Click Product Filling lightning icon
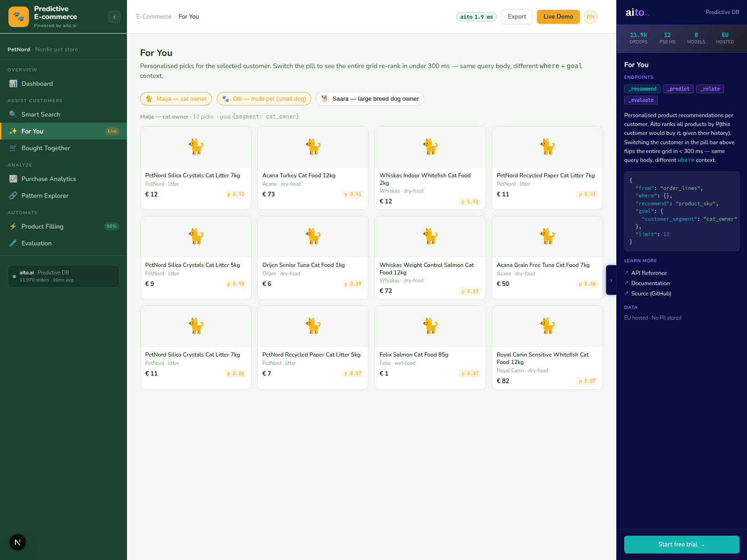 (x=13, y=226)
